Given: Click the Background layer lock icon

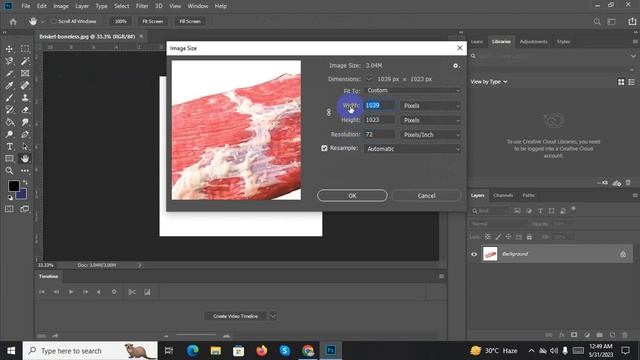Looking at the screenshot, I should tap(623, 254).
